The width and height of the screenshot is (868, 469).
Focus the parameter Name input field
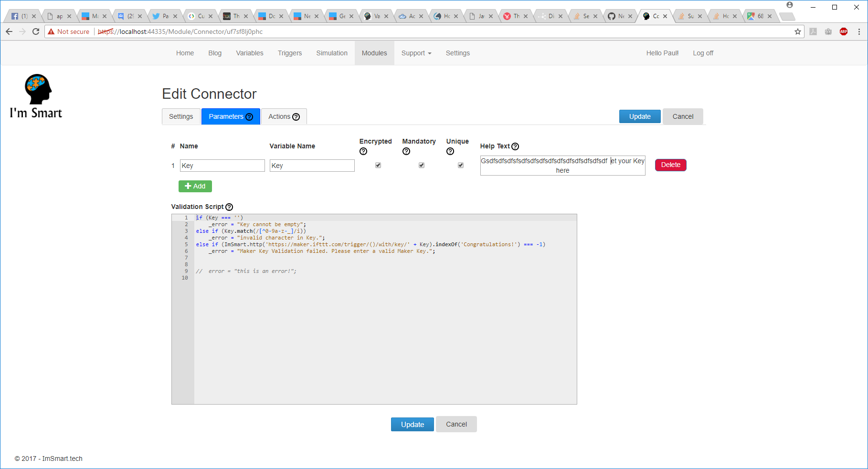tap(222, 166)
